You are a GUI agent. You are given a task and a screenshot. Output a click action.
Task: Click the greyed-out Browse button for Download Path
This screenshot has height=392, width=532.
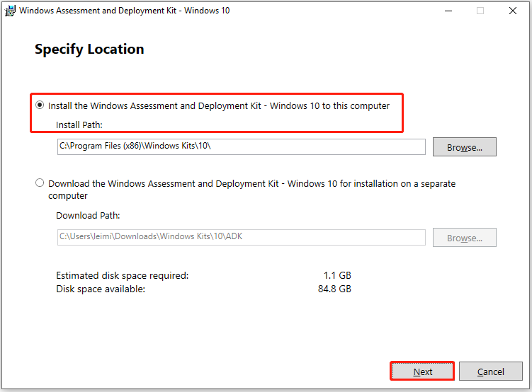pos(464,237)
